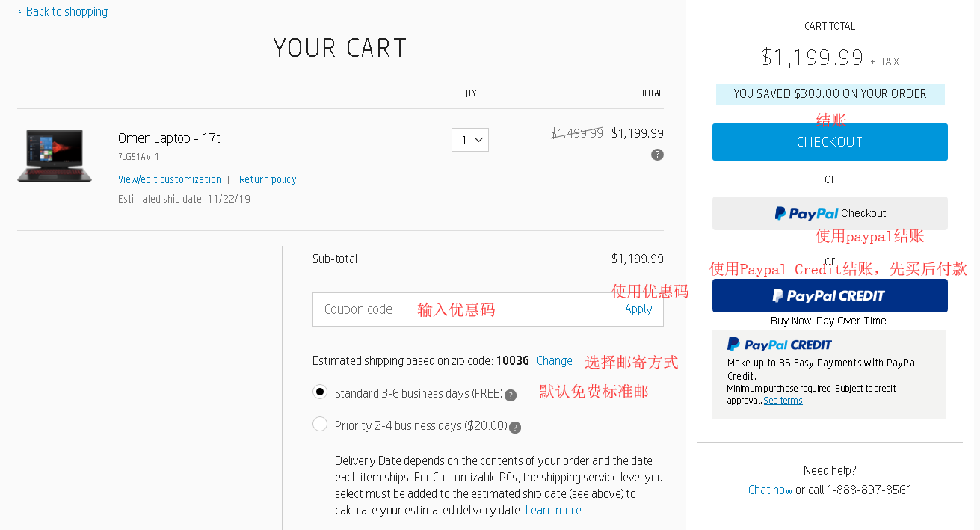Click the Omen Laptop product thumbnail
Screen dimensions: 980x530
point(55,155)
